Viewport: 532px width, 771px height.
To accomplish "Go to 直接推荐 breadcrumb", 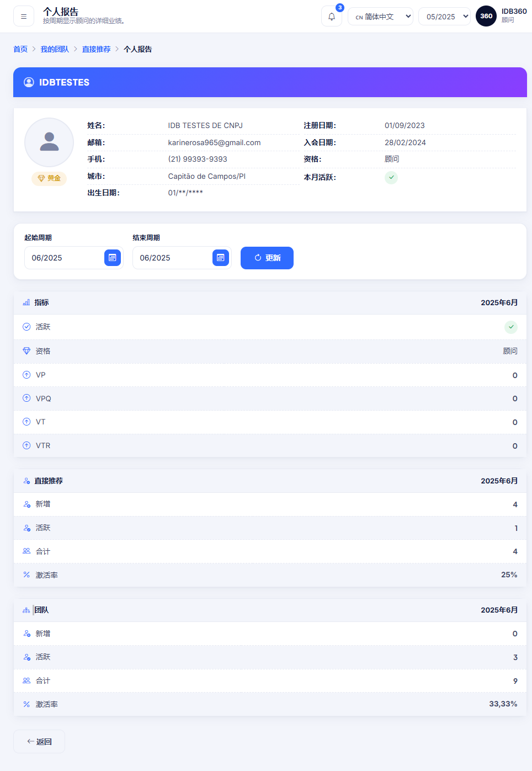I will (96, 49).
